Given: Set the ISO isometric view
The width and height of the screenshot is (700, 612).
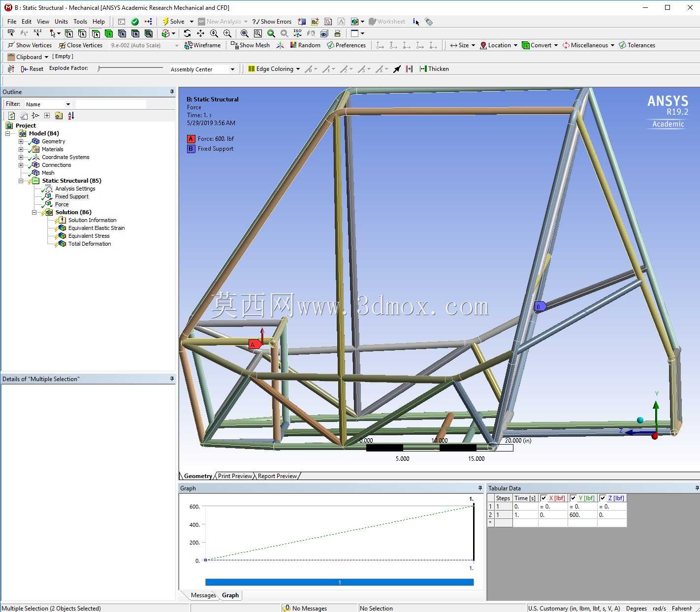Looking at the screenshot, I should click(297, 33).
